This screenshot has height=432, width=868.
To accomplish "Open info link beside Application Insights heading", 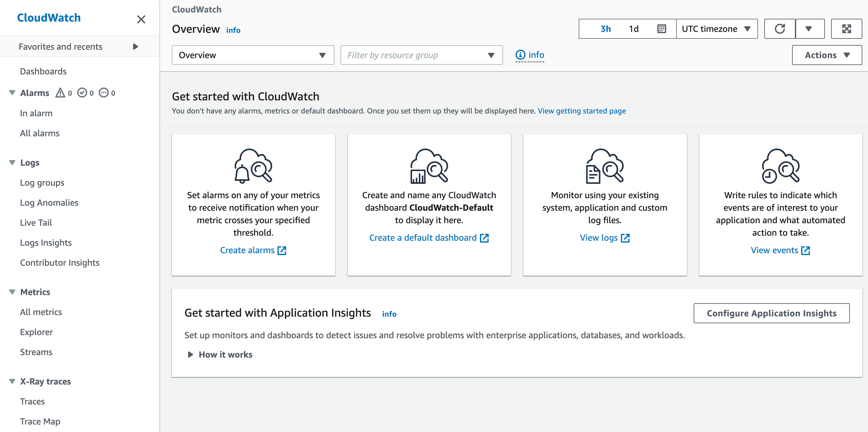I will [389, 314].
